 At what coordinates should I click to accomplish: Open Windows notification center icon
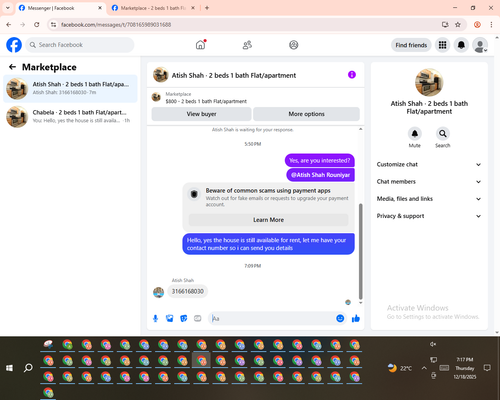point(487,368)
